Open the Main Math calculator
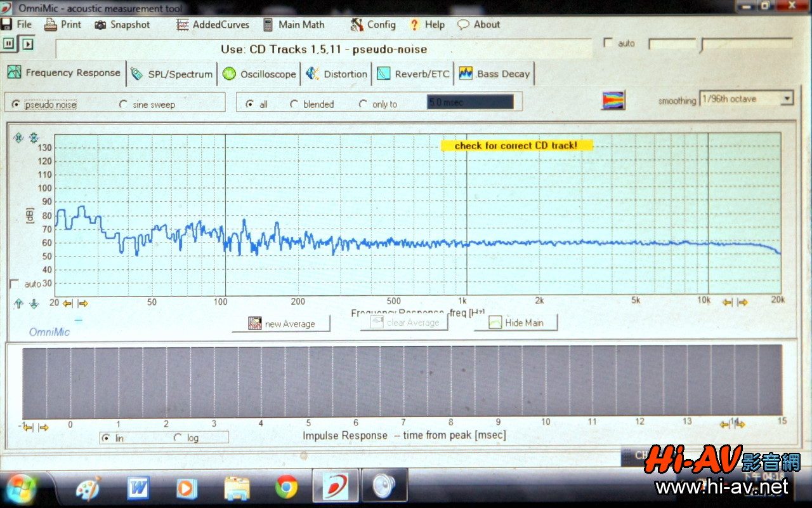The height and width of the screenshot is (508, 812). (293, 25)
